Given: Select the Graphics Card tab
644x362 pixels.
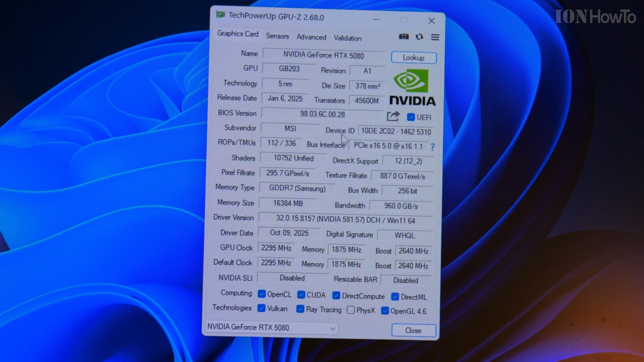Looking at the screenshot, I should (238, 34).
